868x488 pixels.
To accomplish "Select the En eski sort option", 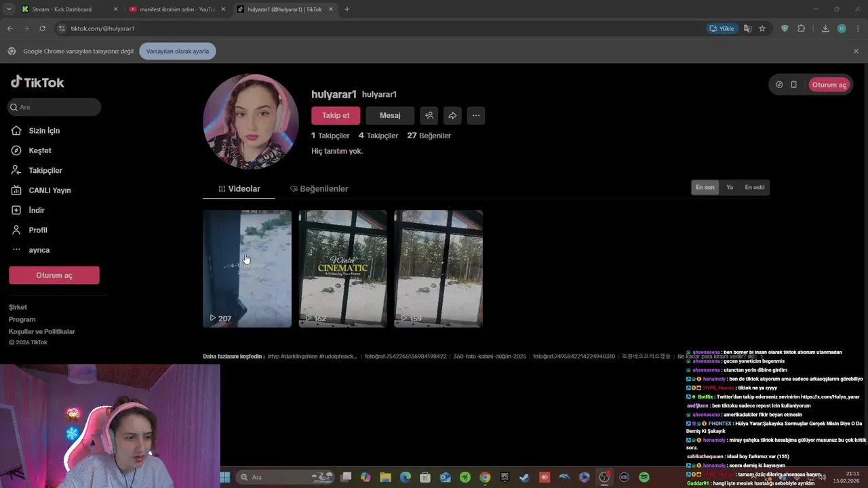I will coord(754,187).
